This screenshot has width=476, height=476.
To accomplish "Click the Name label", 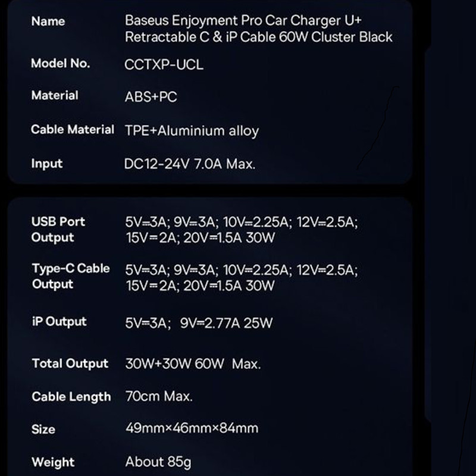I will (48, 21).
